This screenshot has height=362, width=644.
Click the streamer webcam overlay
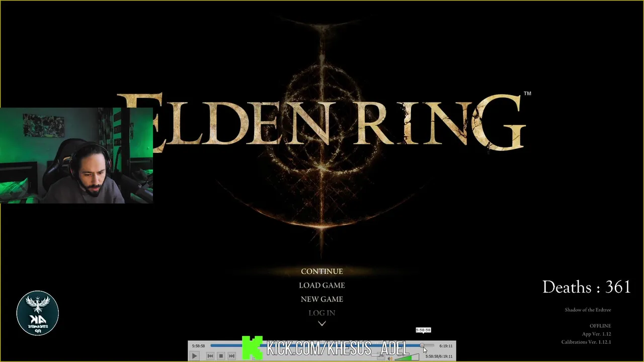pos(76,155)
